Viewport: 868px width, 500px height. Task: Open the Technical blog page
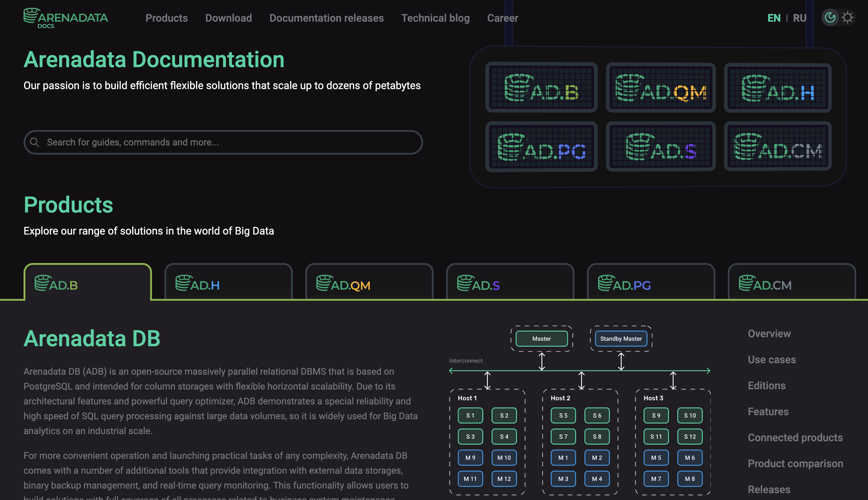pyautogui.click(x=436, y=18)
